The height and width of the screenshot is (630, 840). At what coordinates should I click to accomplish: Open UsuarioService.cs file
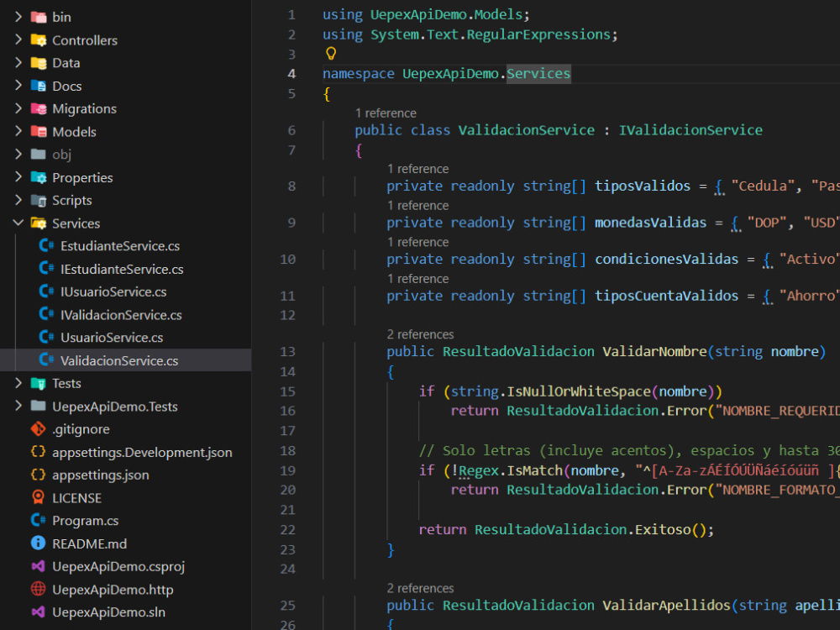click(112, 338)
